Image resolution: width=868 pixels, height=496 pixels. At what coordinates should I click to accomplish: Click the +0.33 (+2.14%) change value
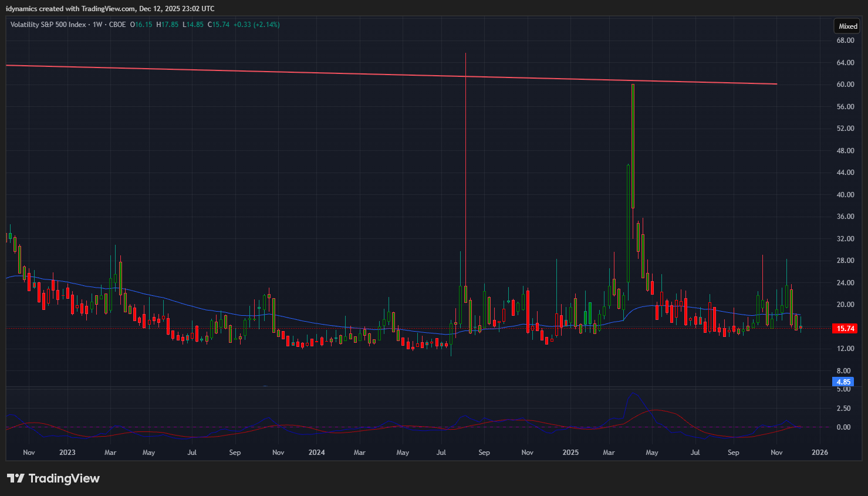pos(256,25)
